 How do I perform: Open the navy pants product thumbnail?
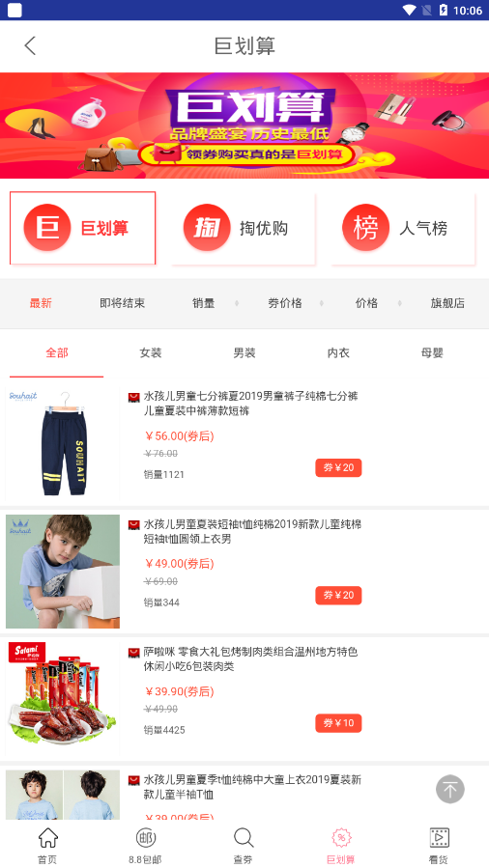point(63,444)
